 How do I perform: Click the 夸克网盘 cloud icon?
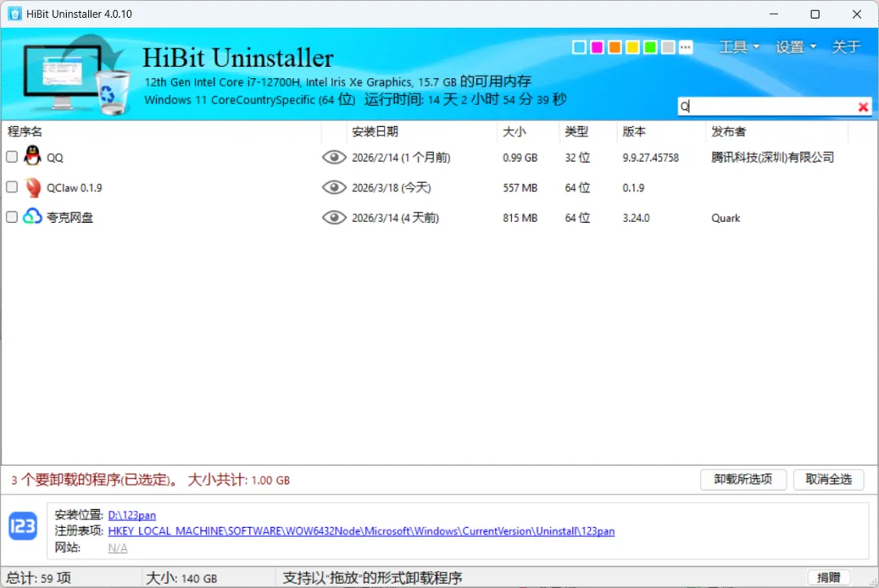pyautogui.click(x=33, y=216)
